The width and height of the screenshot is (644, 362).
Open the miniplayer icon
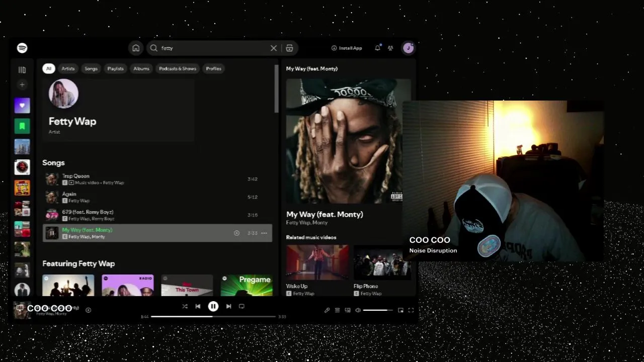pos(400,310)
